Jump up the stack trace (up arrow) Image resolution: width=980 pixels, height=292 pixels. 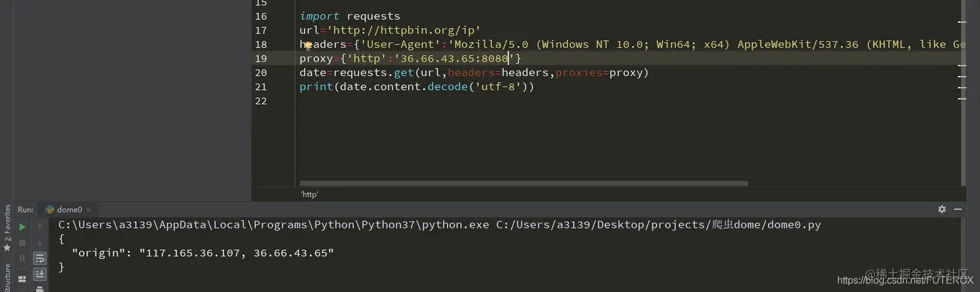40,227
